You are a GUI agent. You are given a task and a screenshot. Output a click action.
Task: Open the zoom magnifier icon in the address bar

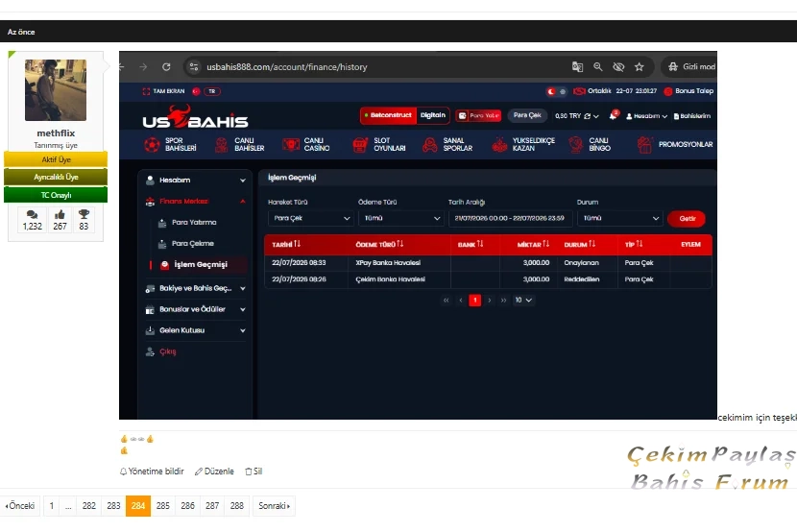pos(597,66)
